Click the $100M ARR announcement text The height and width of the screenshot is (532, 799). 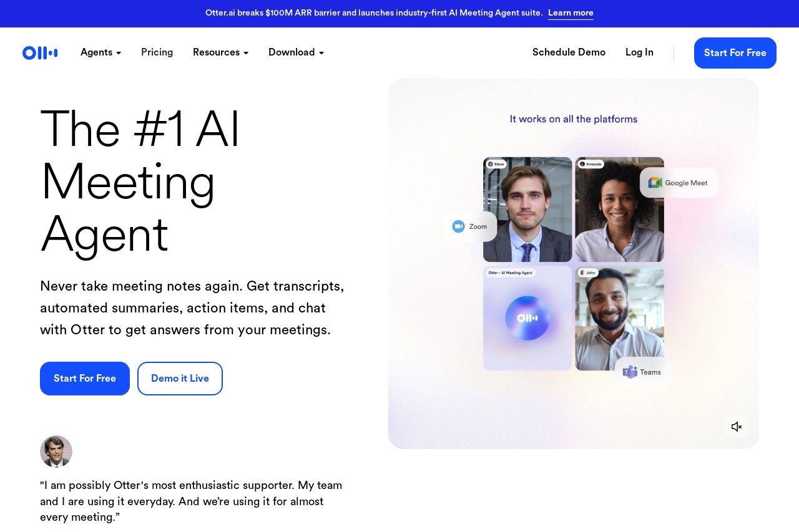point(374,13)
